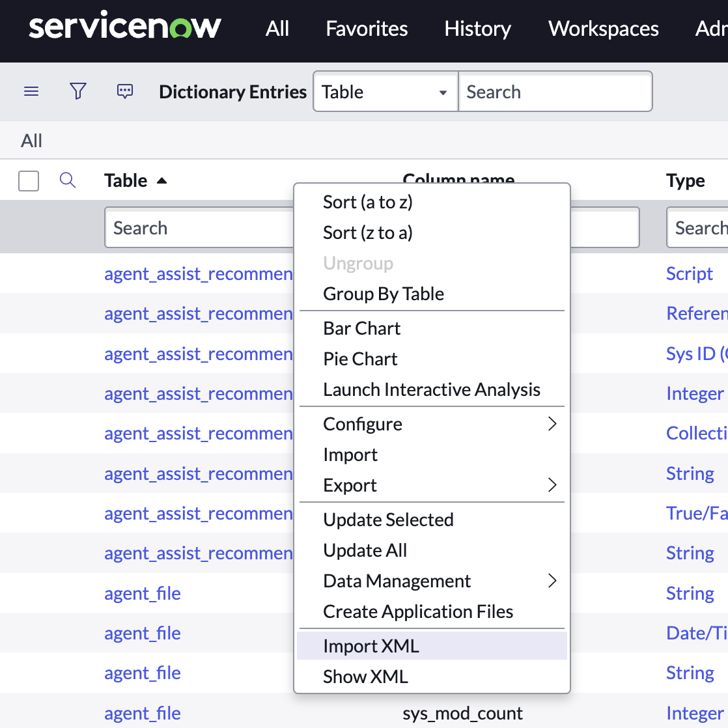728x728 pixels.
Task: Click the Table sort ascending arrow
Action: 161,180
